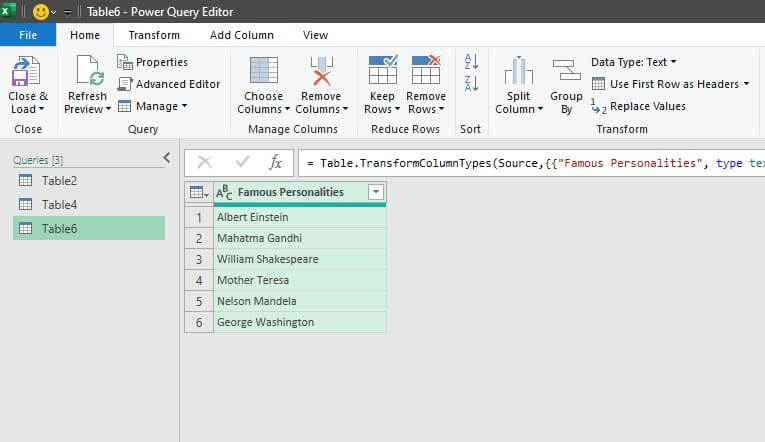Click the fx function icon
Screen dimensions: 765x442
pyautogui.click(x=276, y=162)
